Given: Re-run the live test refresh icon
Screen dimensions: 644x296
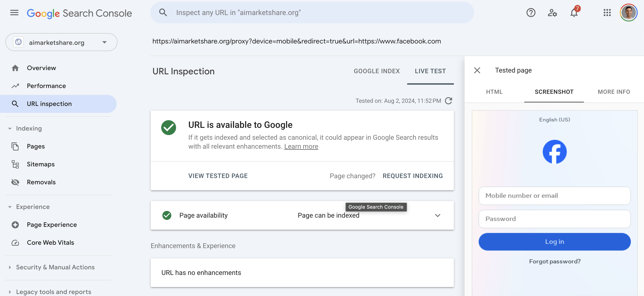Looking at the screenshot, I should [x=448, y=101].
